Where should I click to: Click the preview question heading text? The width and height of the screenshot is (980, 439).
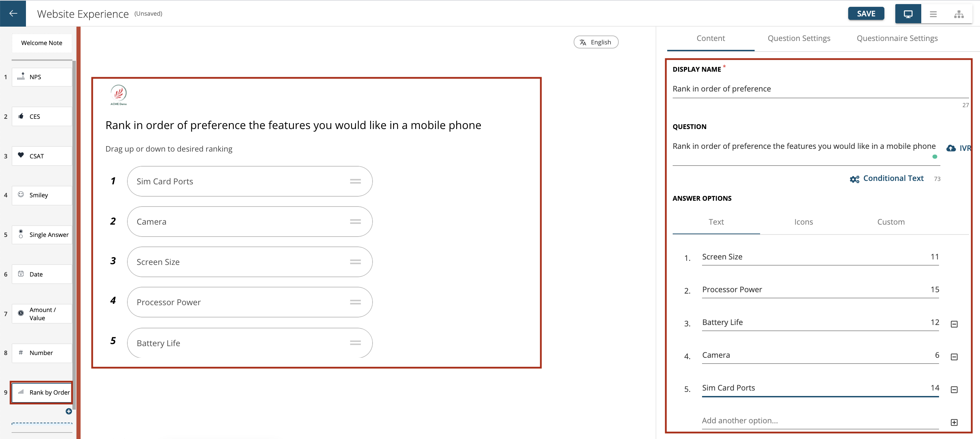pos(293,125)
